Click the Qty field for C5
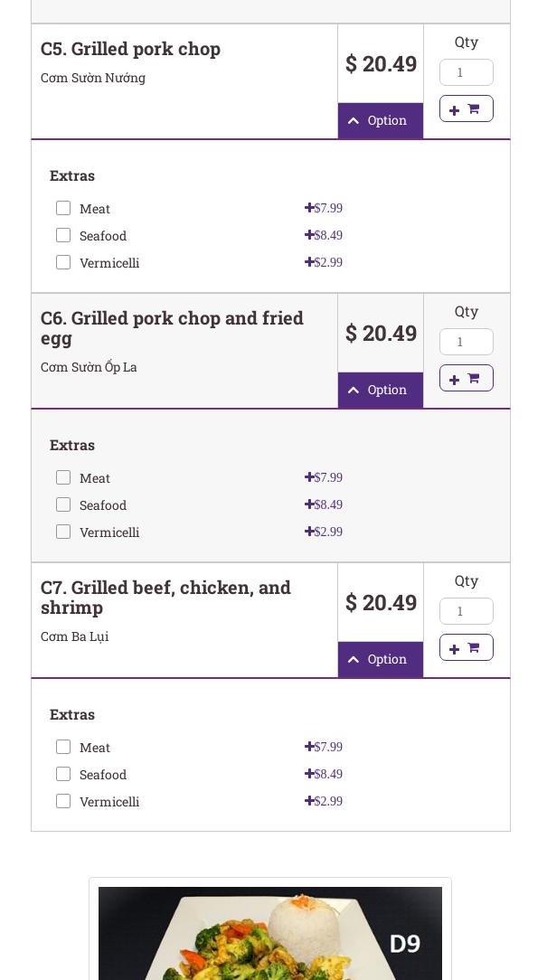This screenshot has height=980, width=547. coord(466,72)
